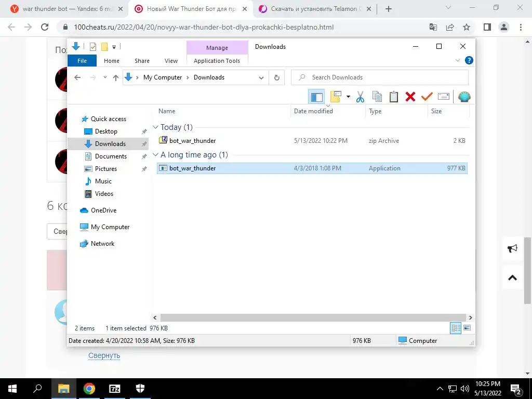Image resolution: width=532 pixels, height=399 pixels.
Task: Click the Cut scissors icon
Action: (360, 97)
